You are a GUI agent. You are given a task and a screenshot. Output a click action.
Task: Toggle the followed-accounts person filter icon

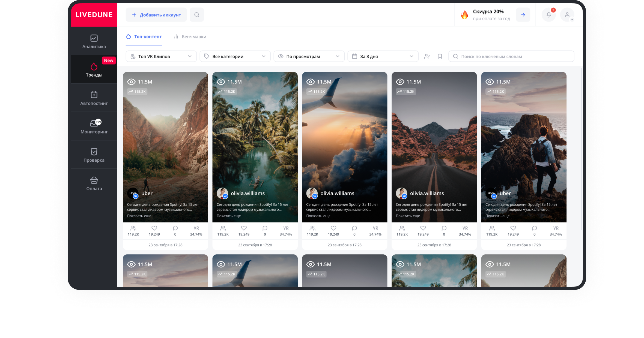pos(427,56)
